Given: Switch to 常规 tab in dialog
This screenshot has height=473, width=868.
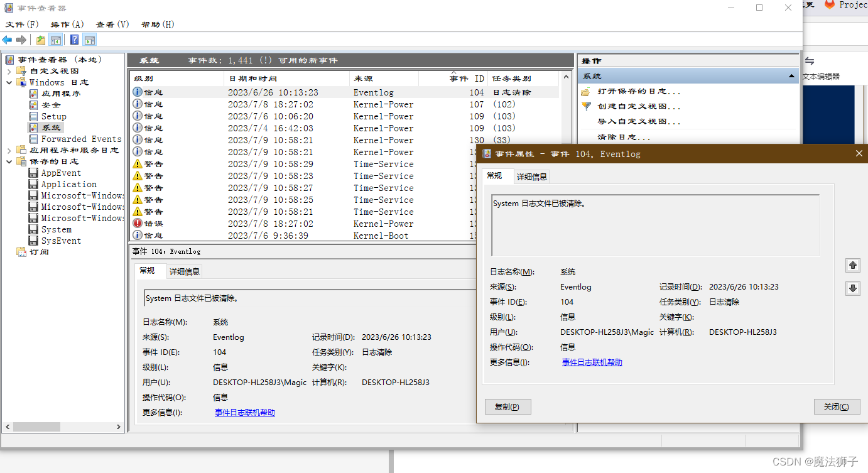Looking at the screenshot, I should click(x=494, y=176).
